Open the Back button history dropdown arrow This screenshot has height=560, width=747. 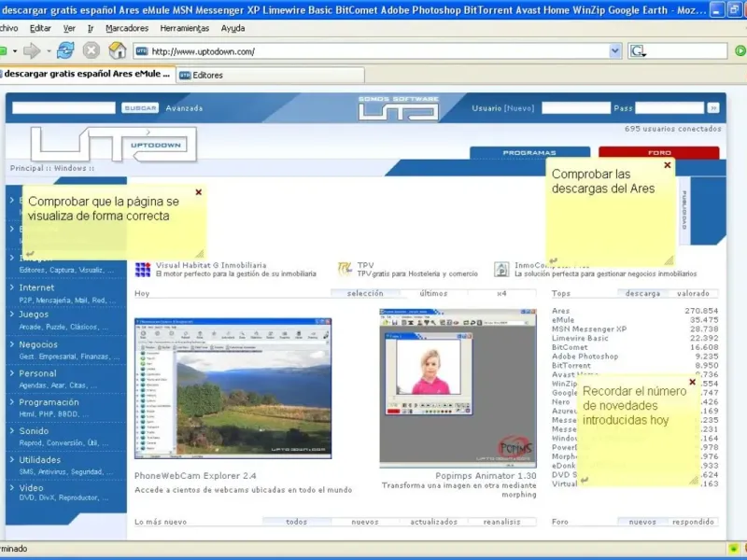pyautogui.click(x=15, y=51)
